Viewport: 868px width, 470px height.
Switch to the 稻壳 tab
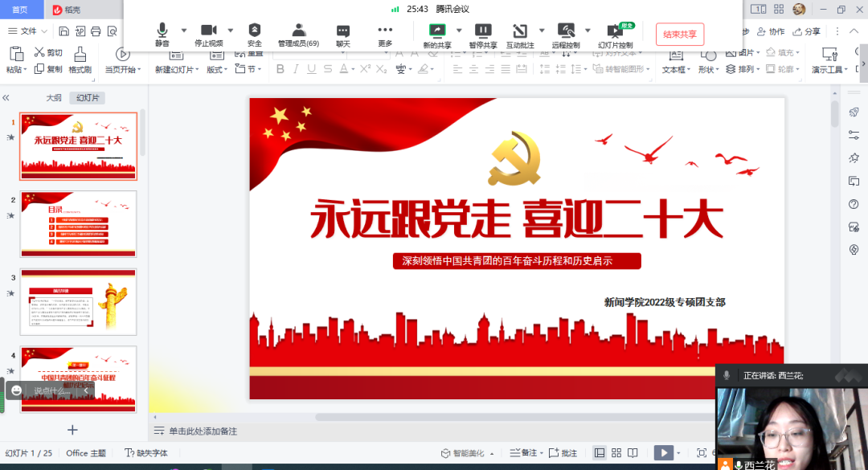[x=67, y=10]
